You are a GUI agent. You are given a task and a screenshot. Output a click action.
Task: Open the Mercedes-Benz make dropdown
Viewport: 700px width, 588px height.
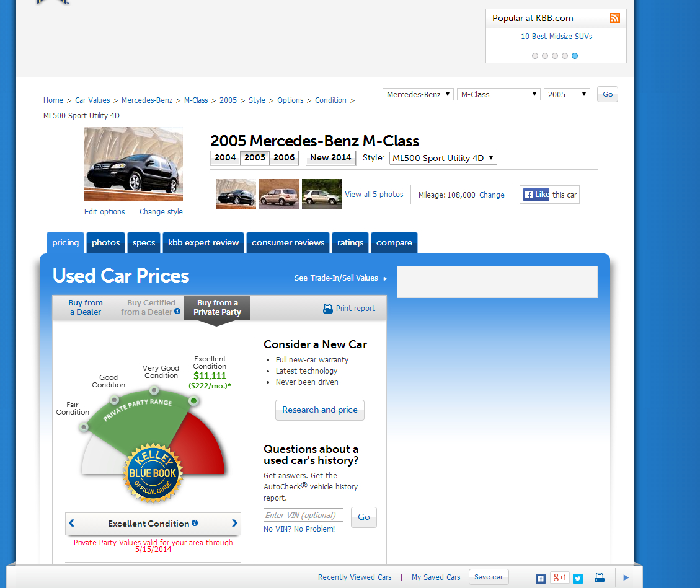(x=418, y=94)
